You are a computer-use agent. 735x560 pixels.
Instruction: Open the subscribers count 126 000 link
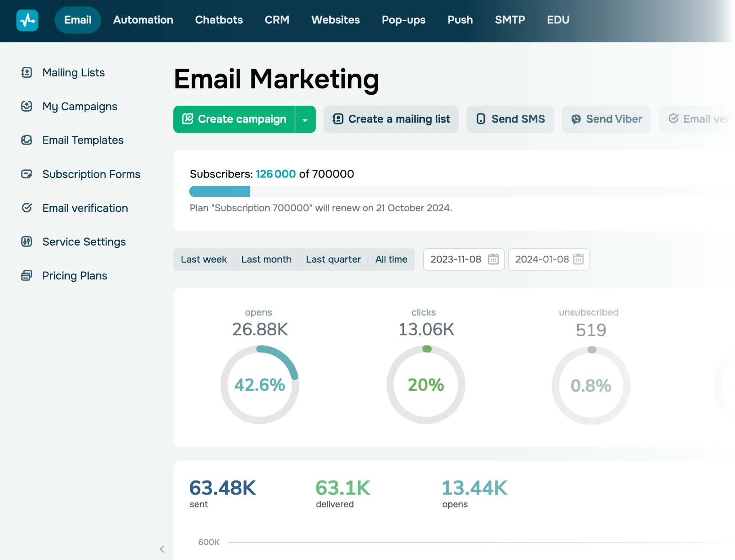pyautogui.click(x=275, y=174)
